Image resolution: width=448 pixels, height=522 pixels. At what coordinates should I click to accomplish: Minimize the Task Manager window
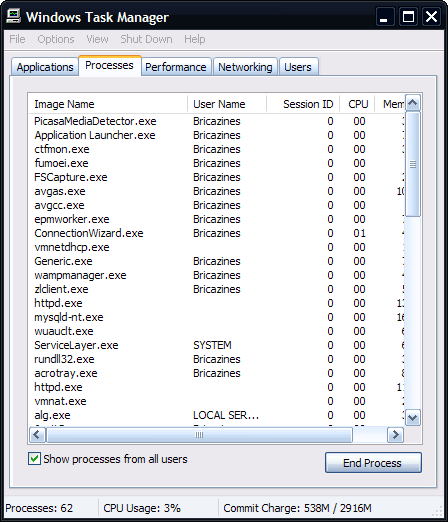(385, 17)
